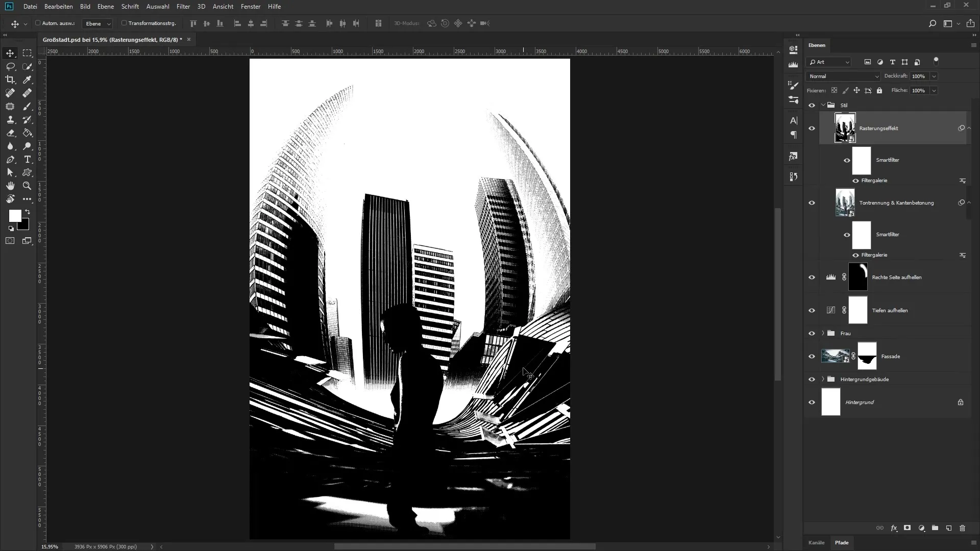Open the Datei menu
This screenshot has height=551, width=980.
click(x=30, y=7)
